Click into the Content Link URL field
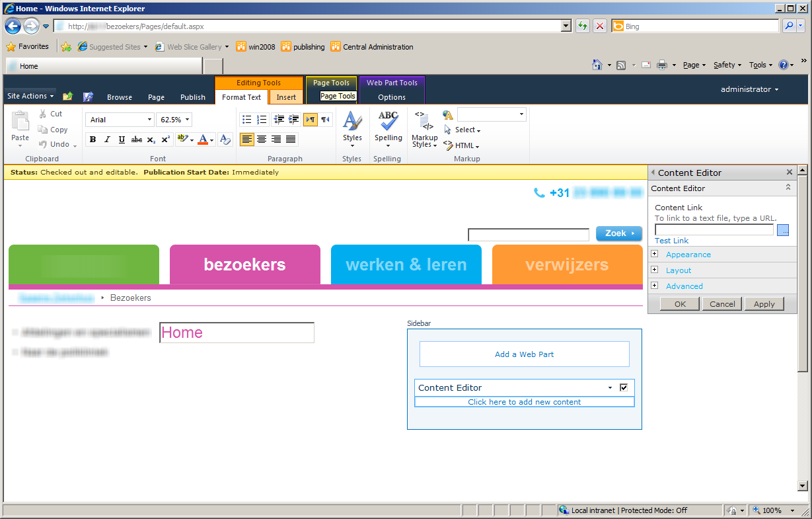Viewport: 812px width, 519px height. 714,230
